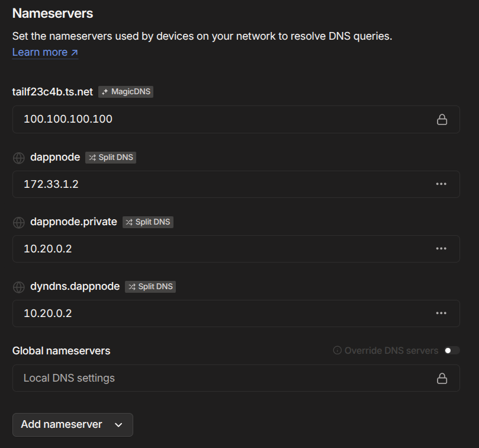The width and height of the screenshot is (479, 448).
Task: Click the tailf23c4b.ts.net tailnet name
Action: [53, 92]
